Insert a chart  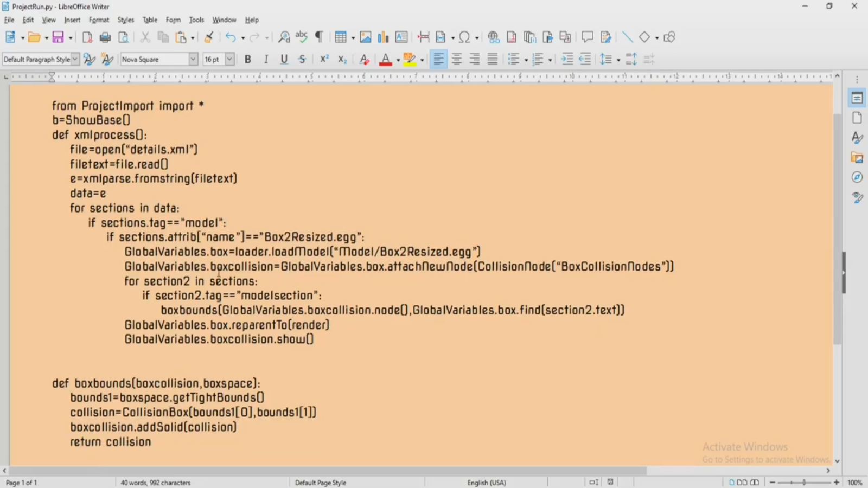tap(384, 37)
